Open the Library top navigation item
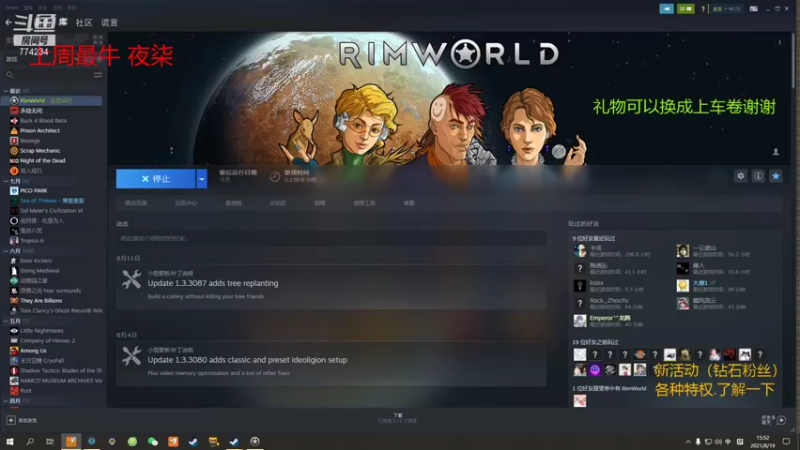The width and height of the screenshot is (800, 450). tap(63, 22)
